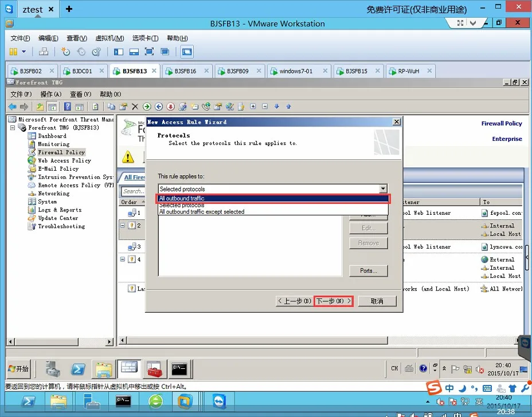532x417 pixels.
Task: Click the blue move-down arrow toolbar icon
Action: pyautogui.click(x=277, y=107)
